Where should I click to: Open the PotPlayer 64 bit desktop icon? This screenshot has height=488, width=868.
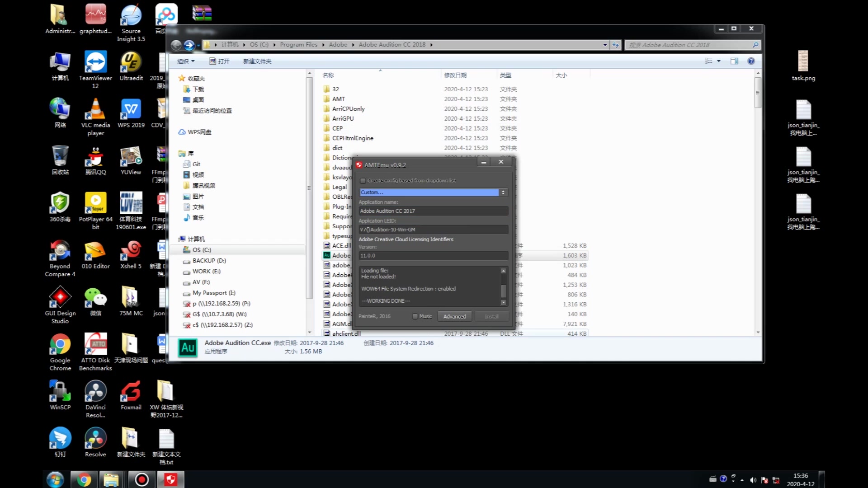(95, 211)
